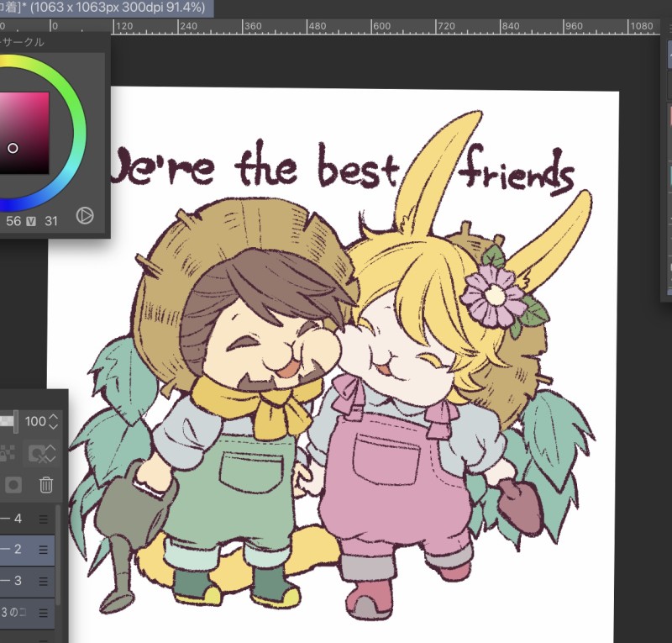
Task: Grab the hamburger handle on layer 3
Action: tap(44, 582)
